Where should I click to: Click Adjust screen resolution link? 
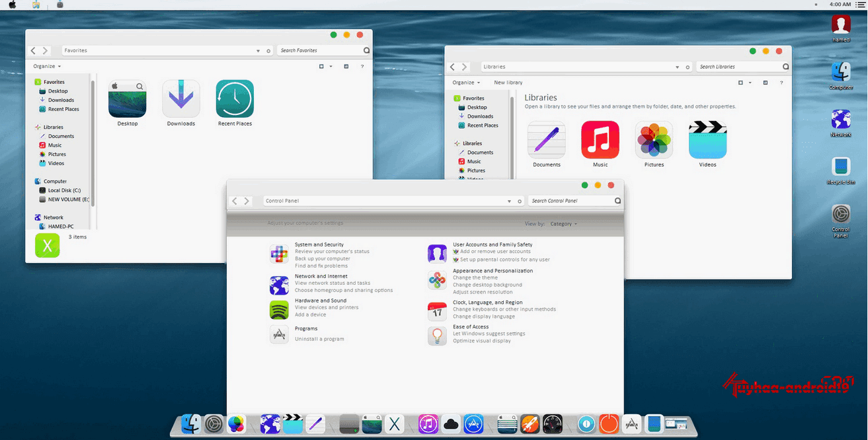point(483,292)
